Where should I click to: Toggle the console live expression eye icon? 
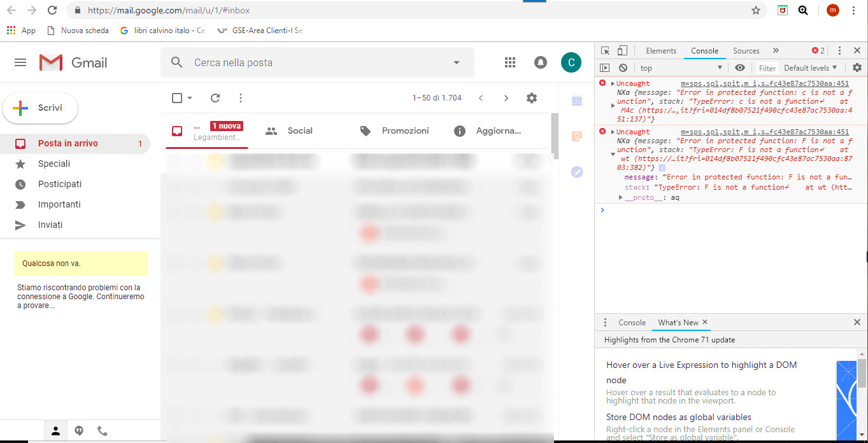(x=739, y=68)
